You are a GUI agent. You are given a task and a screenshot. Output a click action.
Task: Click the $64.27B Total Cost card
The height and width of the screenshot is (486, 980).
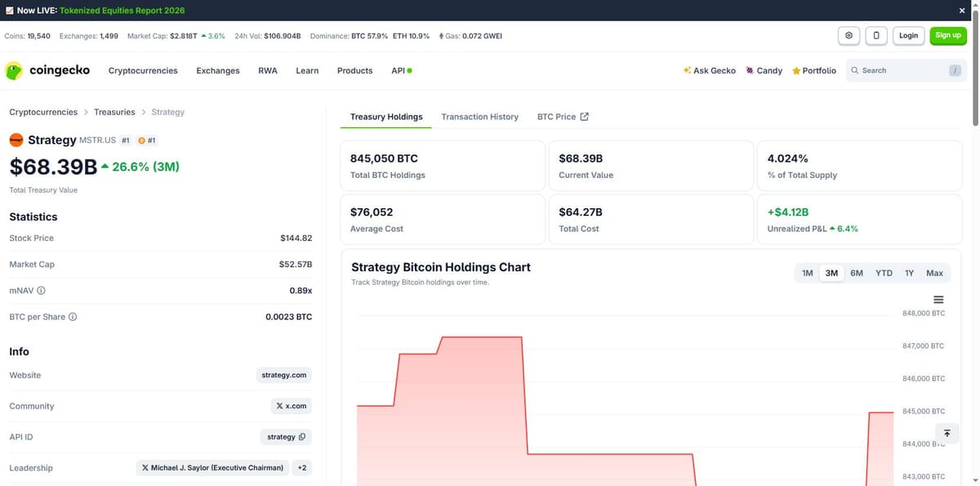[x=651, y=219]
